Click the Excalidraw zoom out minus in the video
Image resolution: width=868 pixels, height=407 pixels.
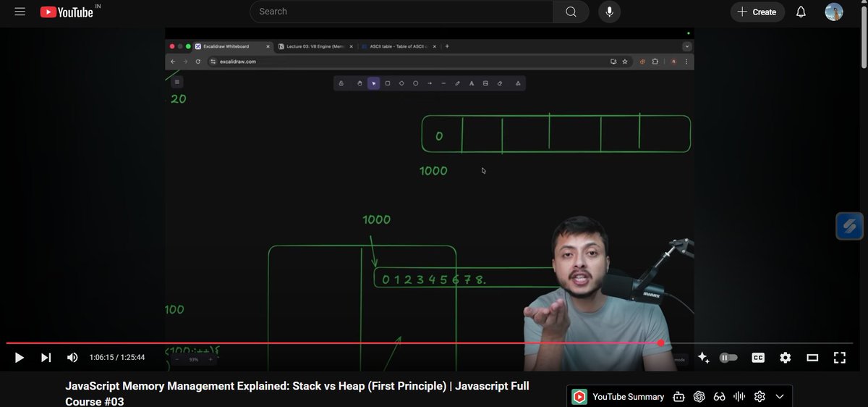176,359
